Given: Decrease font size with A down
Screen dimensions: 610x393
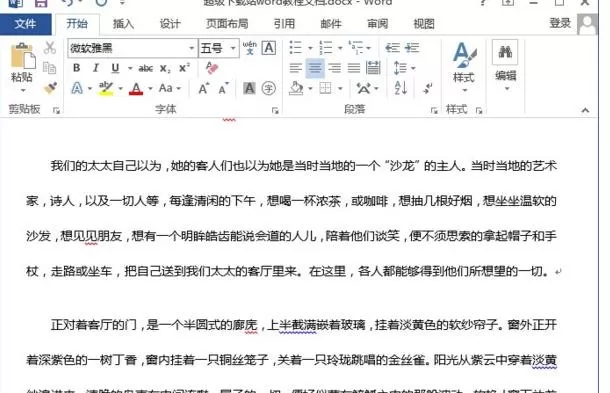Looking at the screenshot, I should [223, 89].
